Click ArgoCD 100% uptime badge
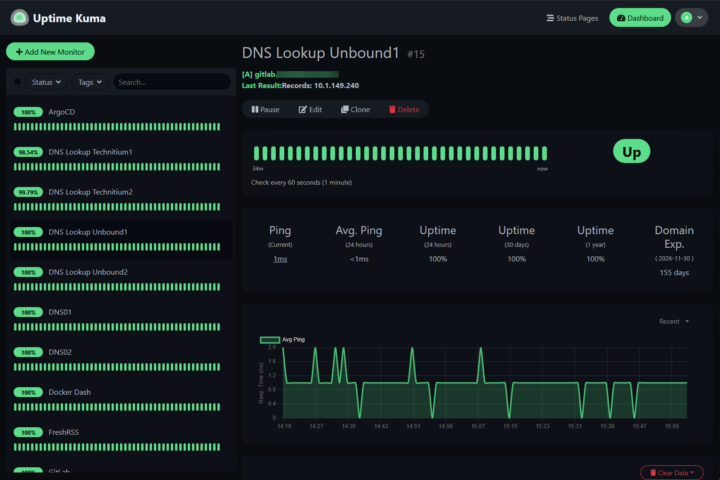Screen dimensions: 720x480 [28, 112]
